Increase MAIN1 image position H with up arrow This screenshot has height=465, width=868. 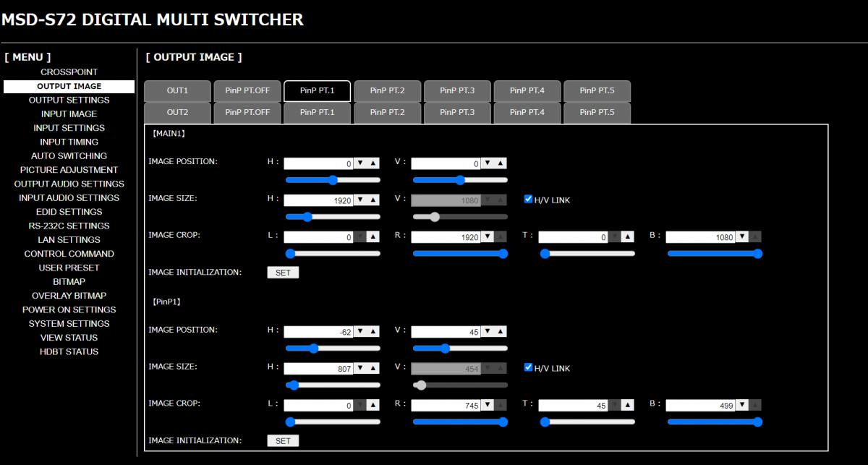[x=373, y=163]
